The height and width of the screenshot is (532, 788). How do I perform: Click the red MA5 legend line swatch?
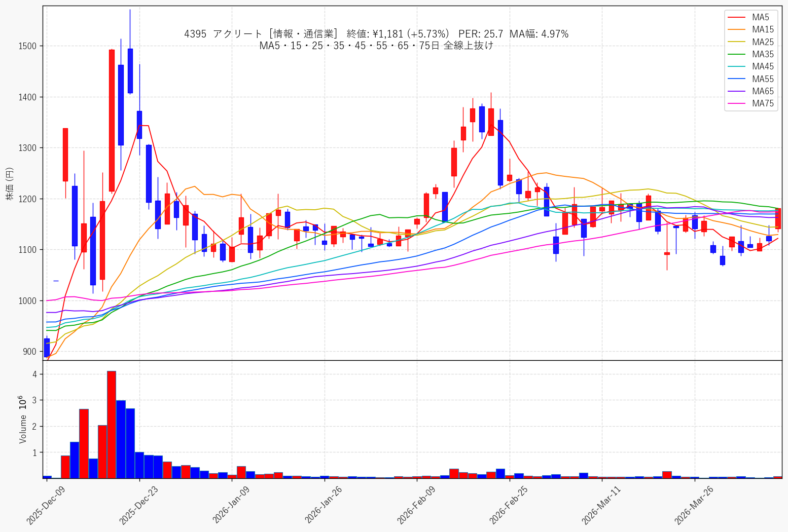(736, 18)
